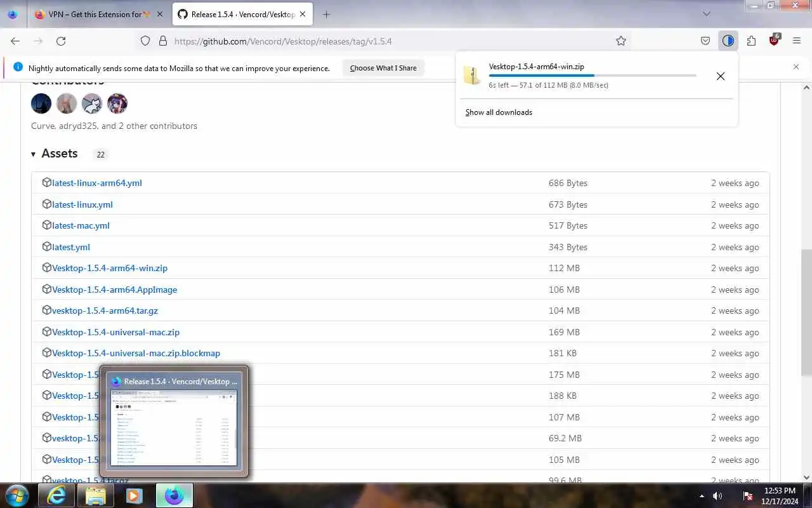This screenshot has height=508, width=812.
Task: Click the download progress bar
Action: pyautogui.click(x=593, y=76)
